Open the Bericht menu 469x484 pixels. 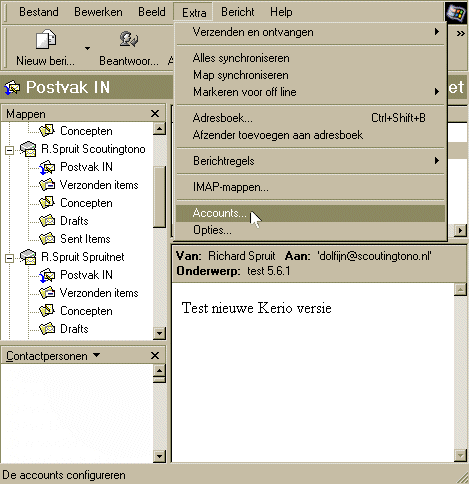(x=238, y=12)
